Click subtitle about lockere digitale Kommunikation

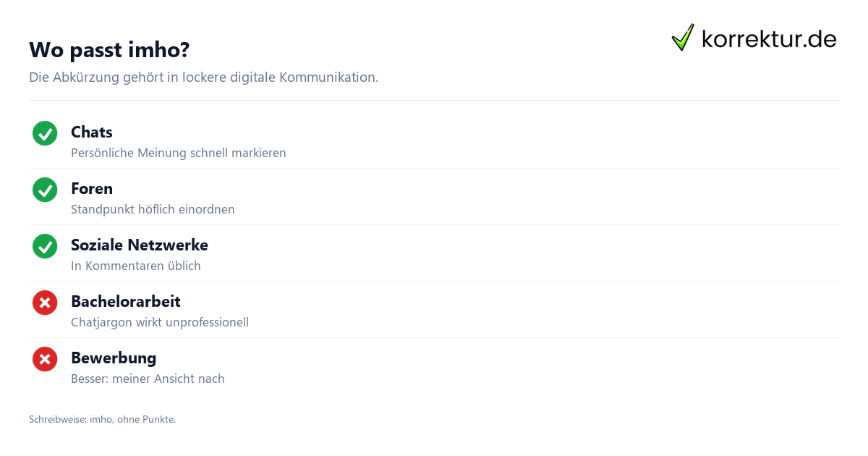(203, 77)
